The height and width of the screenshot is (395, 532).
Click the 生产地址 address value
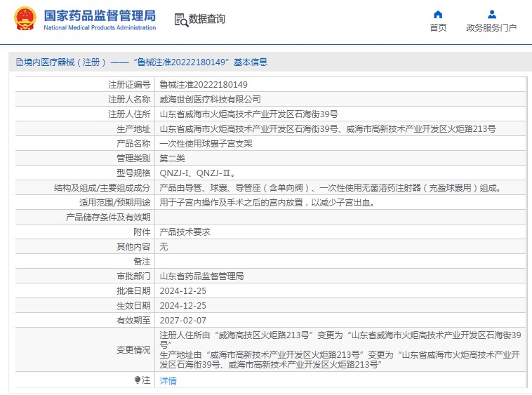[327, 129]
